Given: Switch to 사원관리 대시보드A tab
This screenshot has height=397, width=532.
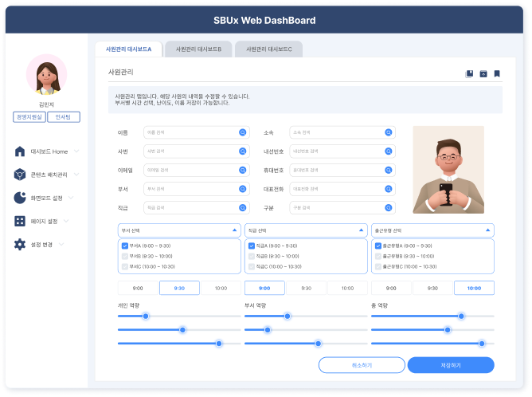Looking at the screenshot, I should point(129,49).
